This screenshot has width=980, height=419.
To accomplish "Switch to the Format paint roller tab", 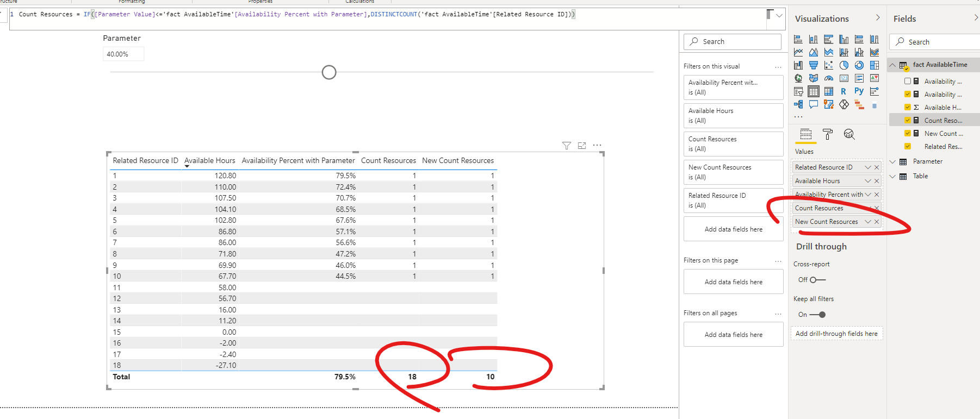I will point(828,134).
